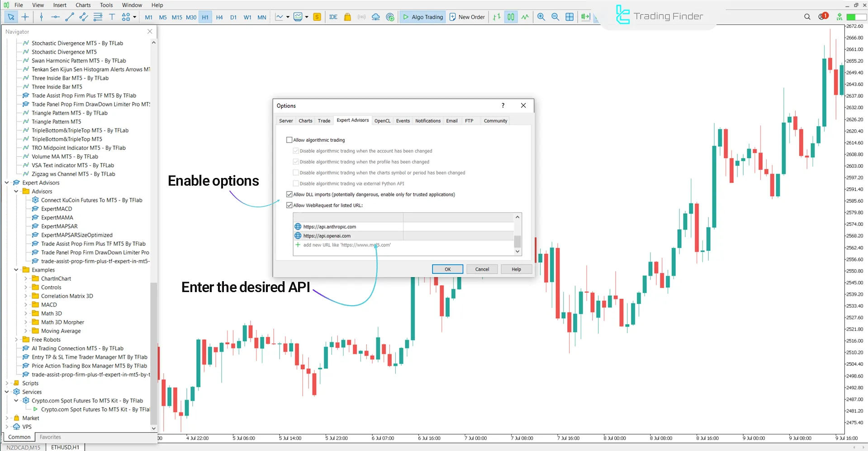Collapse the Expert Advisors tree node
This screenshot has height=451, width=868.
click(7, 183)
